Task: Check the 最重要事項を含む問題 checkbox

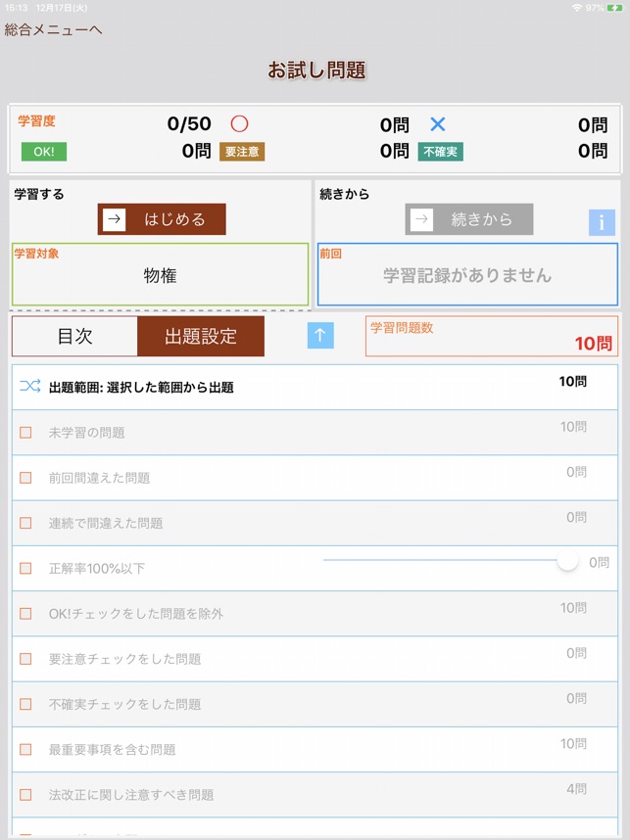Action: point(25,749)
